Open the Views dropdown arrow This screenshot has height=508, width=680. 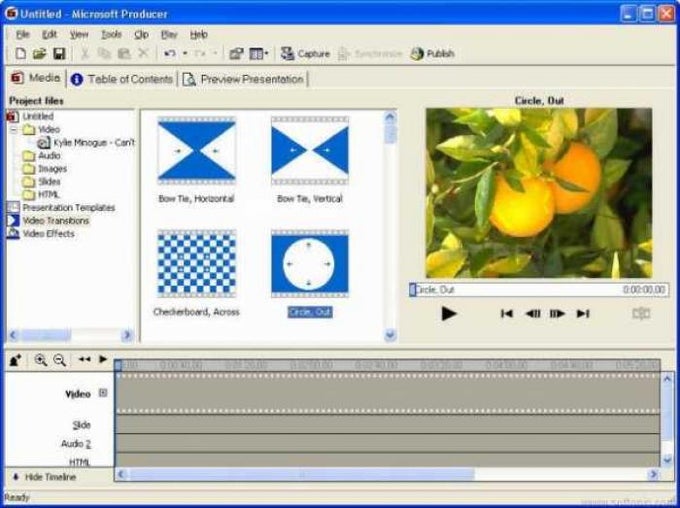266,53
